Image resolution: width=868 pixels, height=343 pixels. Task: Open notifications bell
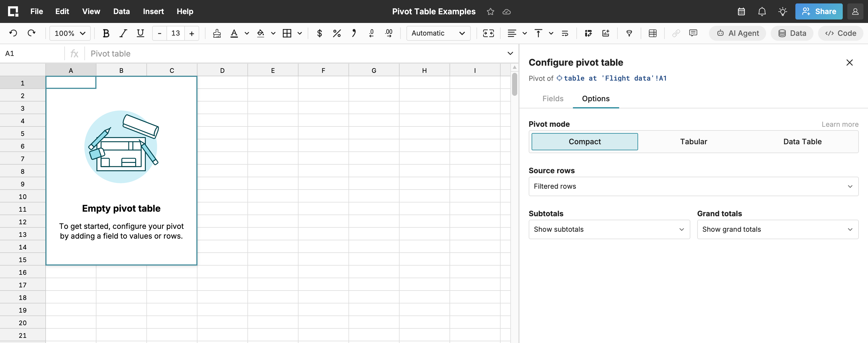(762, 11)
